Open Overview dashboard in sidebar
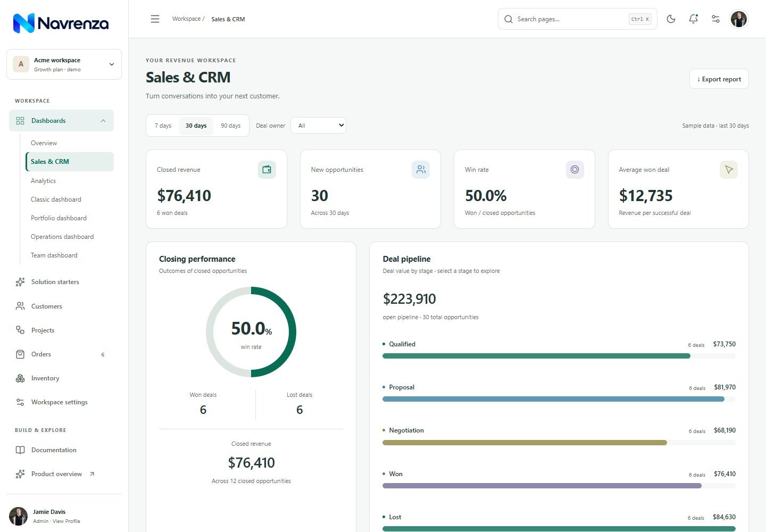766x532 pixels. click(x=70, y=143)
